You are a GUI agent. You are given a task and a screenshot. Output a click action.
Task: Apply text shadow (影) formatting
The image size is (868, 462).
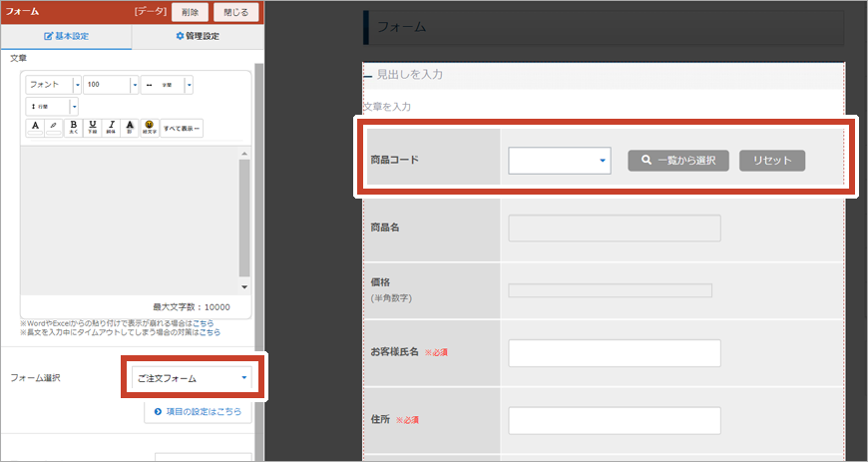pos(130,128)
